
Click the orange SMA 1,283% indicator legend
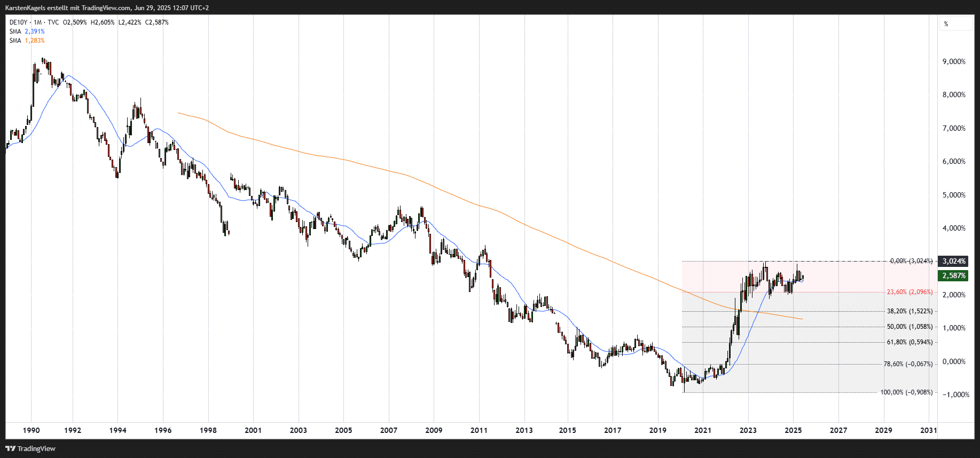click(27, 41)
